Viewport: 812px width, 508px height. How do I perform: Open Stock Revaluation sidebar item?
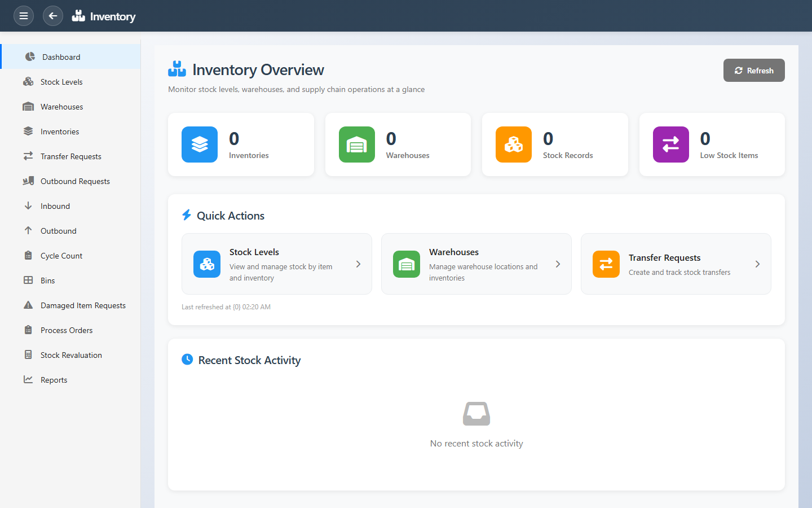71,355
